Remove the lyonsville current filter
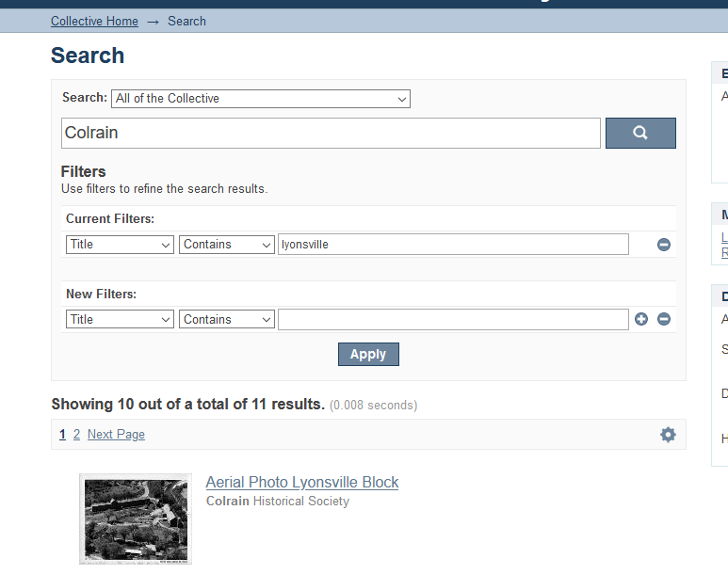This screenshot has height=574, width=728. click(663, 245)
